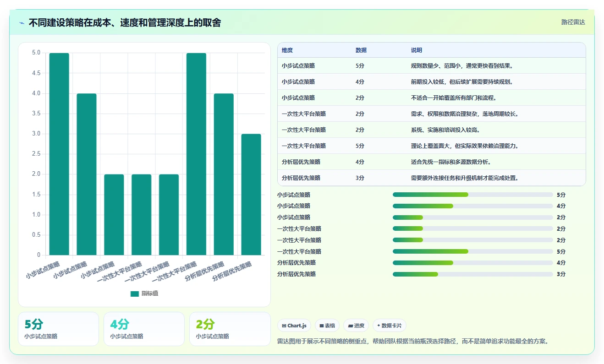Click the 一次性大平台策略 chart bar reaching 5.0
604x364 pixels.
coord(196,154)
